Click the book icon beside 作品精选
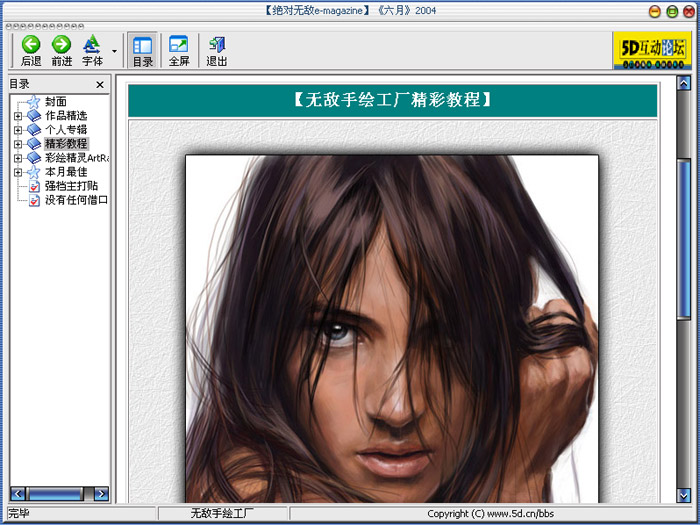This screenshot has height=525, width=700. [x=34, y=116]
